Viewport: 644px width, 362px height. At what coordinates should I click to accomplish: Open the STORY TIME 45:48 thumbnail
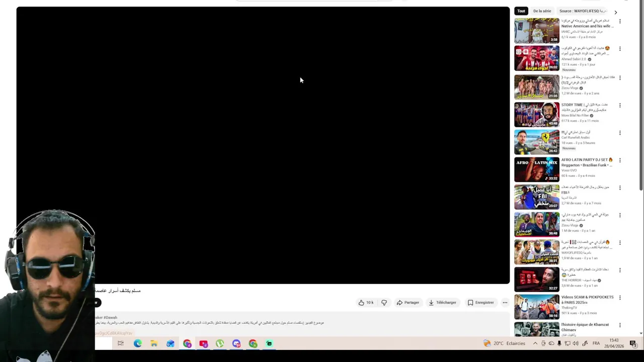click(x=536, y=115)
